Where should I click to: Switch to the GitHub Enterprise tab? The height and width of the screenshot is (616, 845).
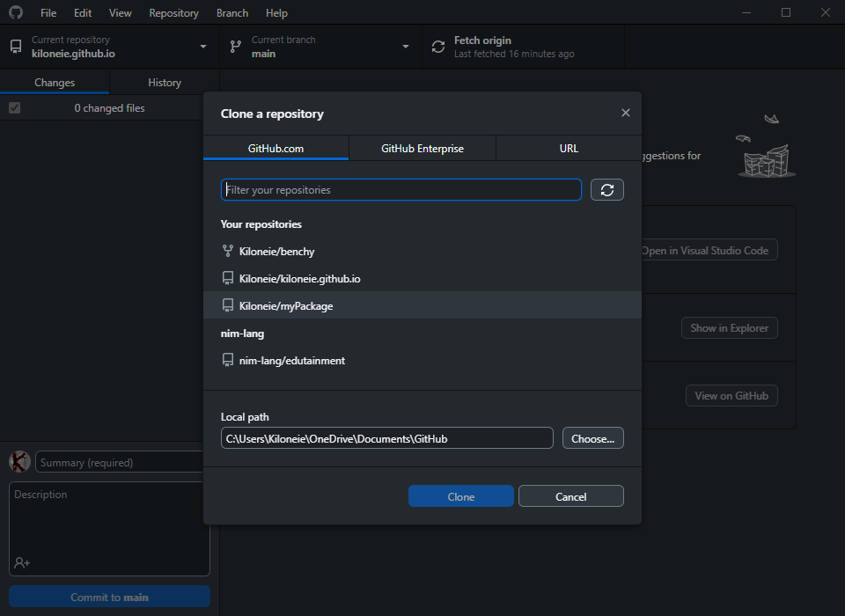tap(422, 148)
